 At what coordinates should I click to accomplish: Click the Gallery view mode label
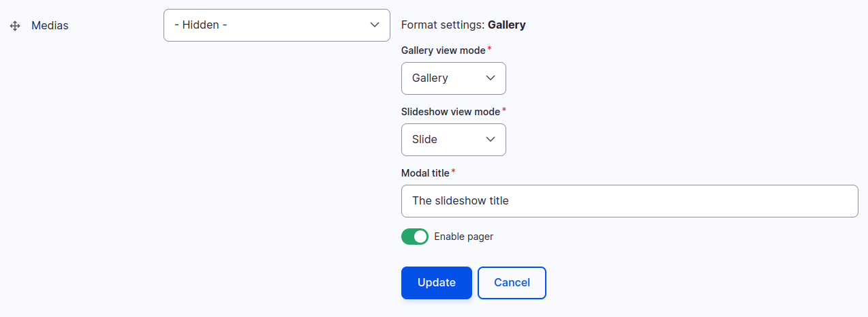444,50
